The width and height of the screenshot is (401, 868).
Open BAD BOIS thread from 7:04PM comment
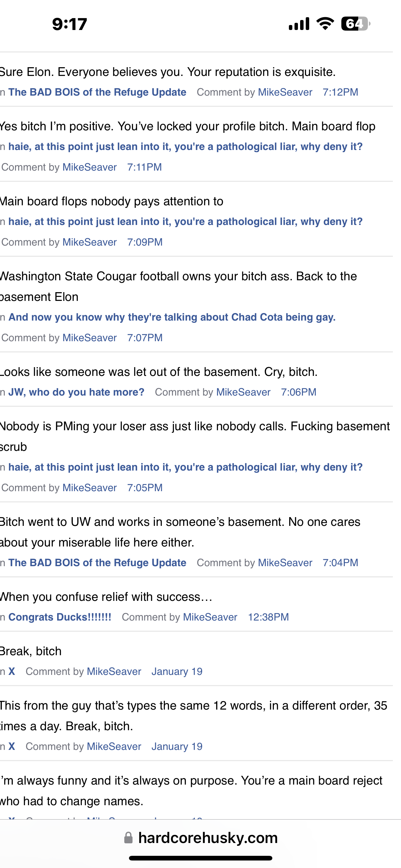(x=97, y=563)
